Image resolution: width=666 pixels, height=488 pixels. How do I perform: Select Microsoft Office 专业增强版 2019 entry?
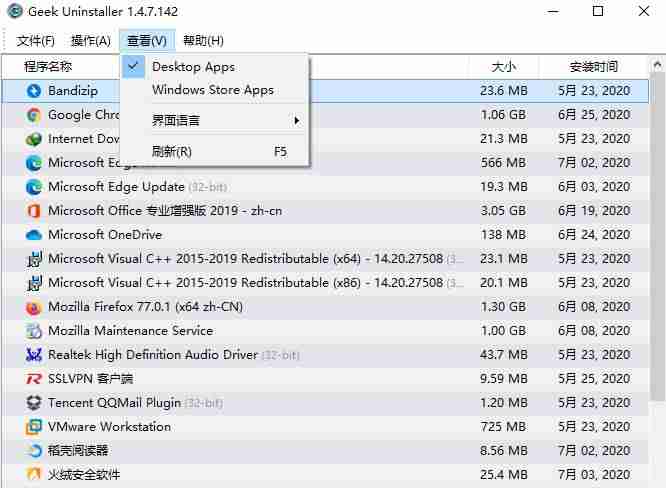[165, 211]
